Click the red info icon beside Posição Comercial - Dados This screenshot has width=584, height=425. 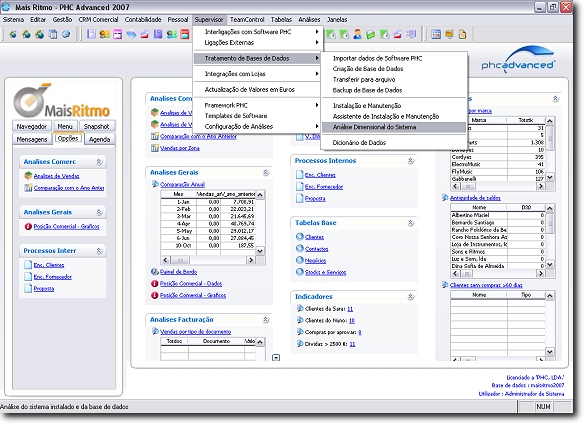(x=155, y=283)
